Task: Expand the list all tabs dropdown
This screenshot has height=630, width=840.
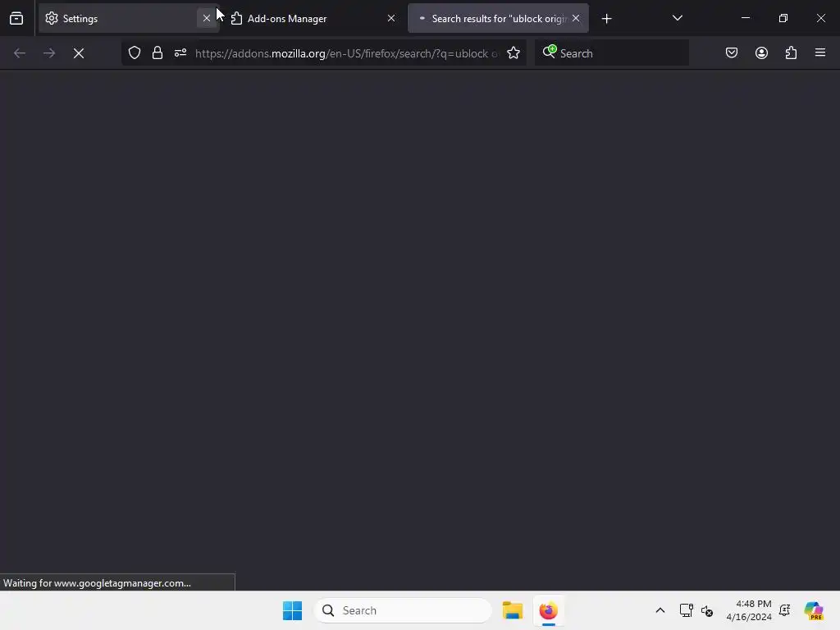Action: (677, 18)
